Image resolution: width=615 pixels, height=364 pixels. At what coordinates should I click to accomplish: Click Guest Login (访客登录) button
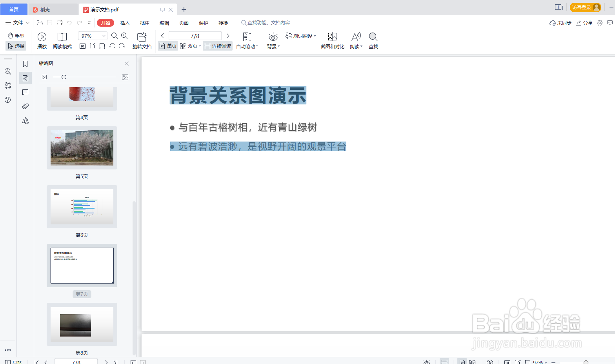point(585,7)
